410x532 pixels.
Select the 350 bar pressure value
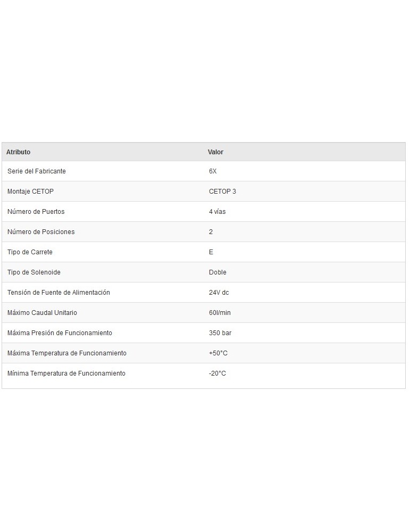click(x=220, y=333)
